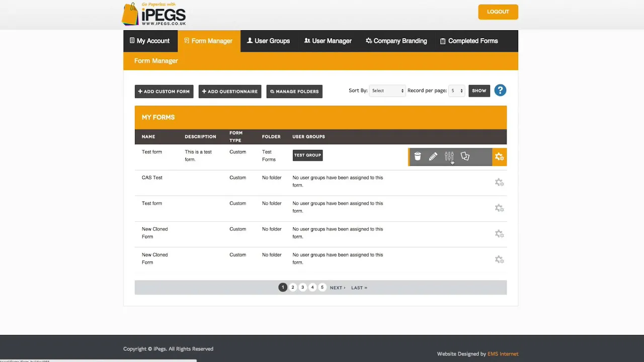This screenshot has width=644, height=362.
Task: Click the Form Manager orange banner title
Action: 156,61
